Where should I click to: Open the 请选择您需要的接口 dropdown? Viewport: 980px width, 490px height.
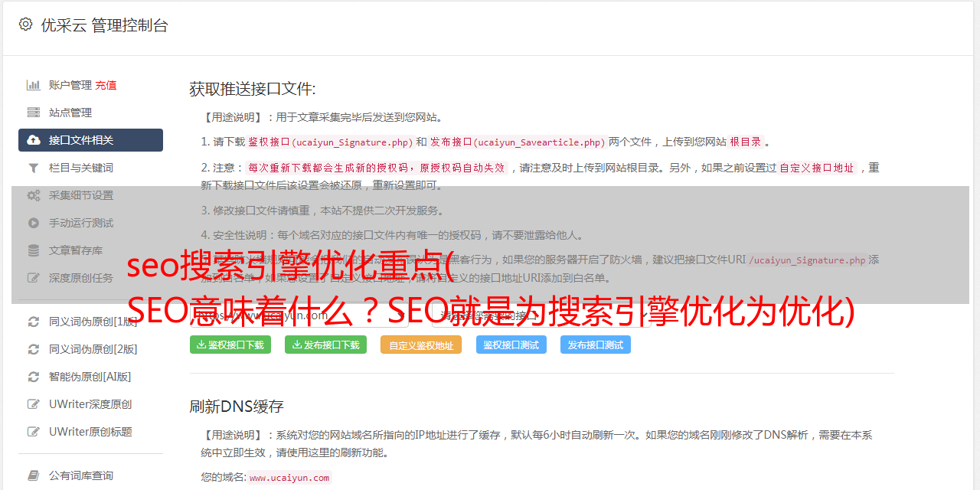click(541, 315)
